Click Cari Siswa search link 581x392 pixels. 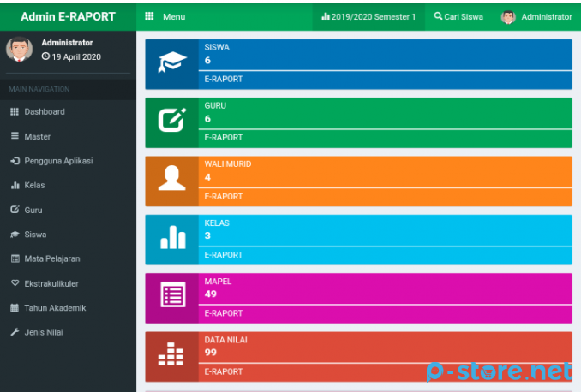(458, 16)
